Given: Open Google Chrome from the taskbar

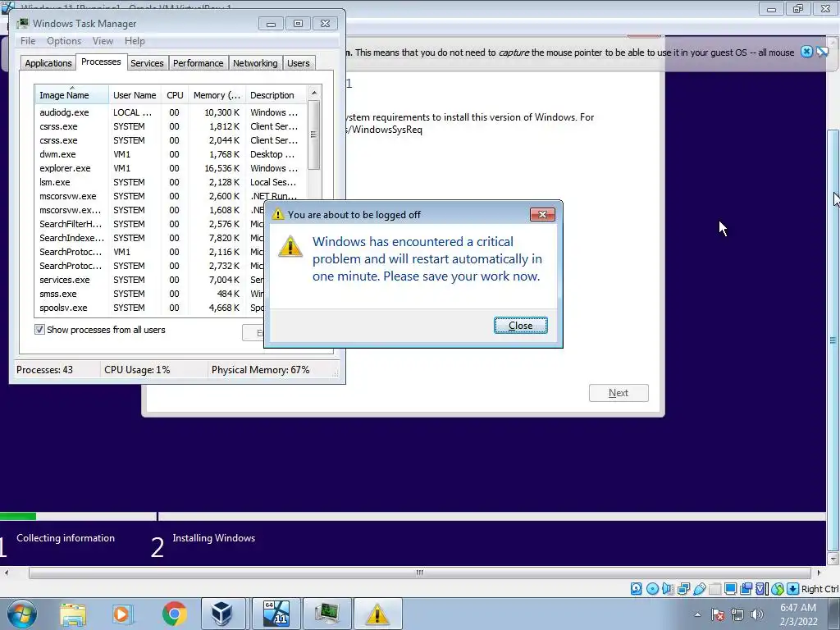Looking at the screenshot, I should (x=174, y=614).
